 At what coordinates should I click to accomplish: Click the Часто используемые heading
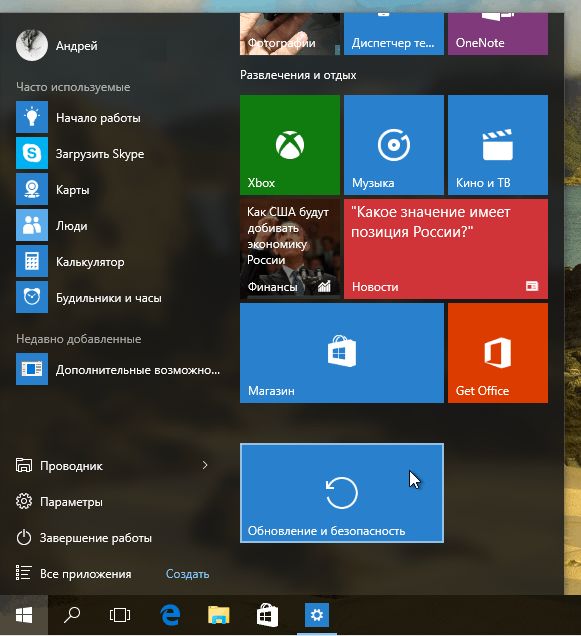[x=73, y=87]
